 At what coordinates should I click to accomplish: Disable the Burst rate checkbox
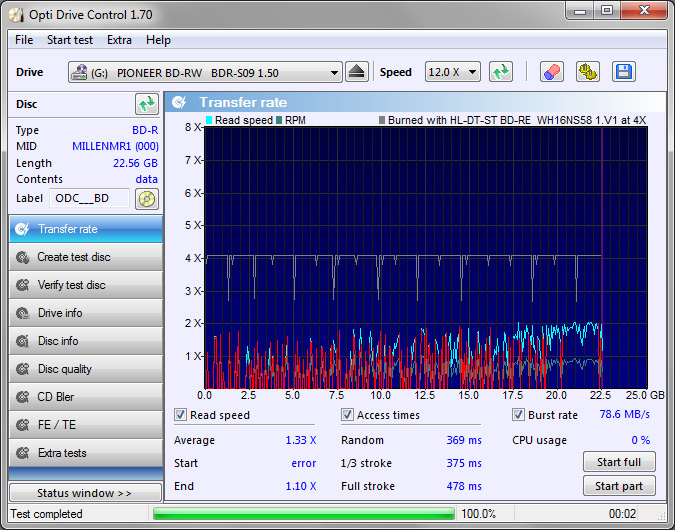click(x=519, y=415)
